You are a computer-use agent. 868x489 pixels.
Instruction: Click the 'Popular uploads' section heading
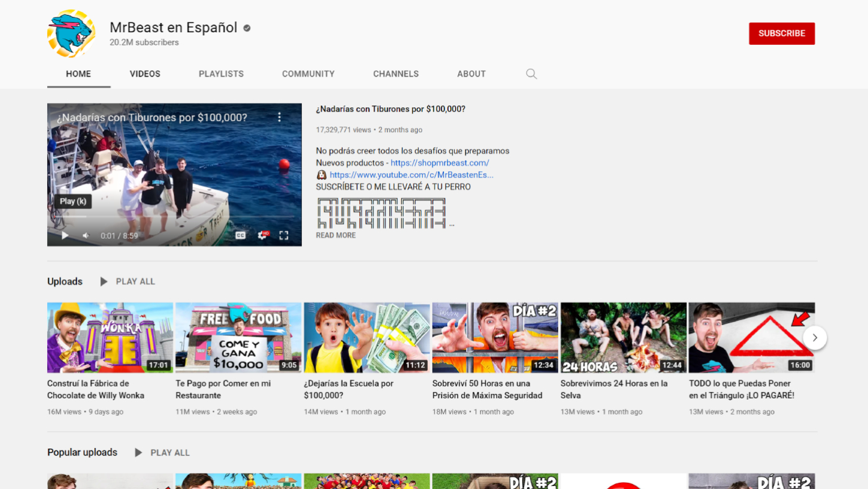pos(82,453)
